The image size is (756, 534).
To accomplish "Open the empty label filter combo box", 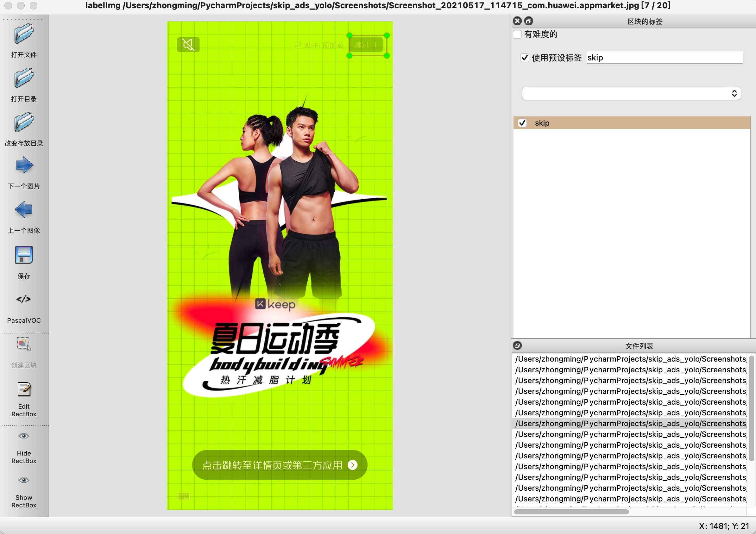I will pyautogui.click(x=631, y=93).
